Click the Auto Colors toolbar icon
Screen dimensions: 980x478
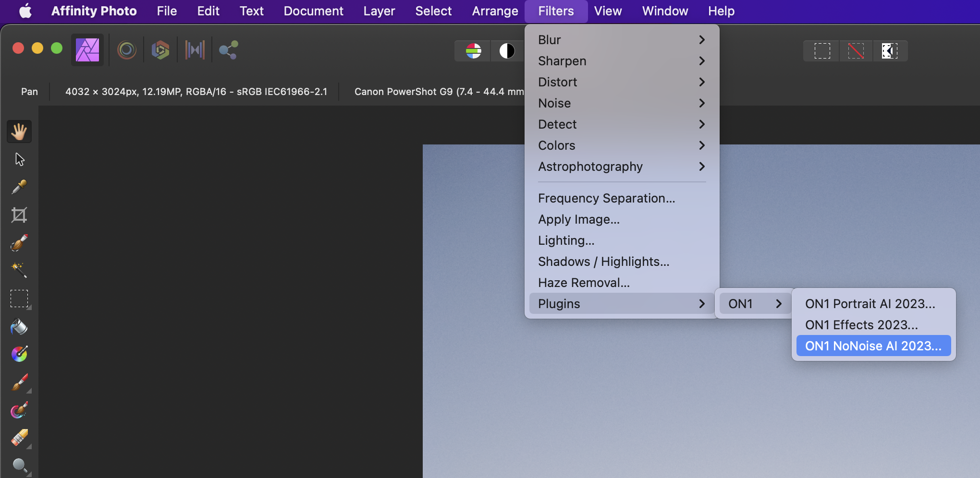[473, 51]
